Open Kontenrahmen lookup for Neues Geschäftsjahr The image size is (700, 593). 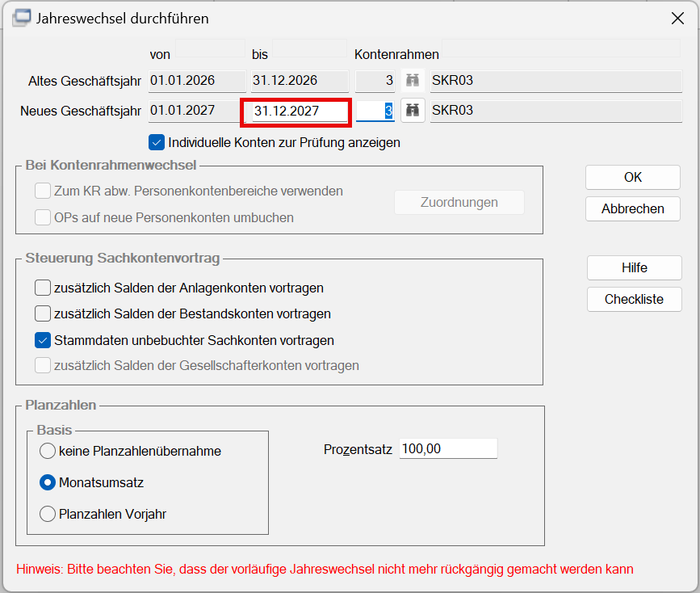413,111
